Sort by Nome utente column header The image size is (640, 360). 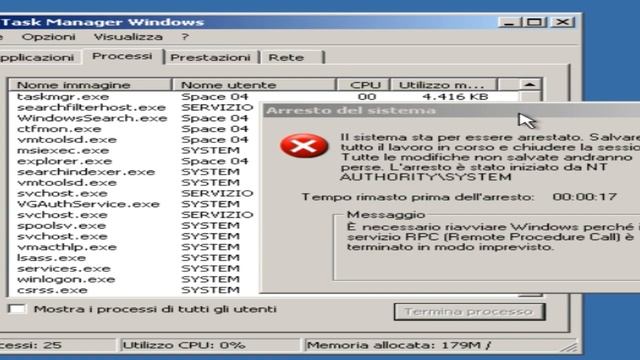254,85
